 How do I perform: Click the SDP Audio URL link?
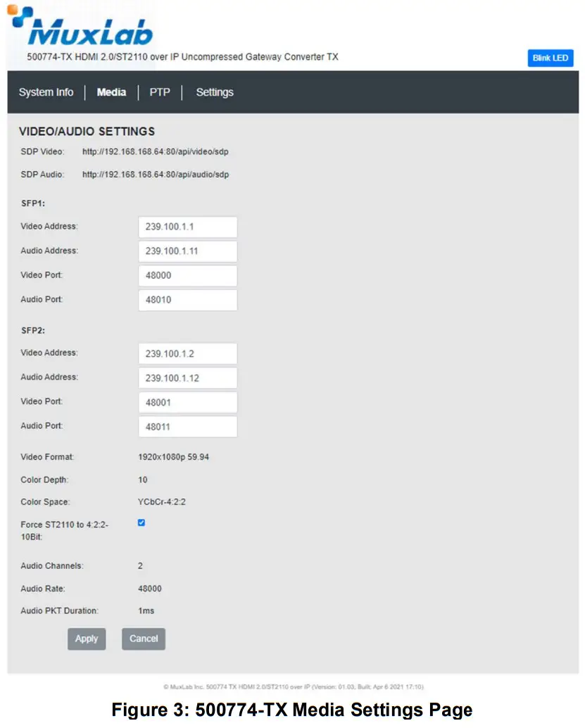click(154, 174)
